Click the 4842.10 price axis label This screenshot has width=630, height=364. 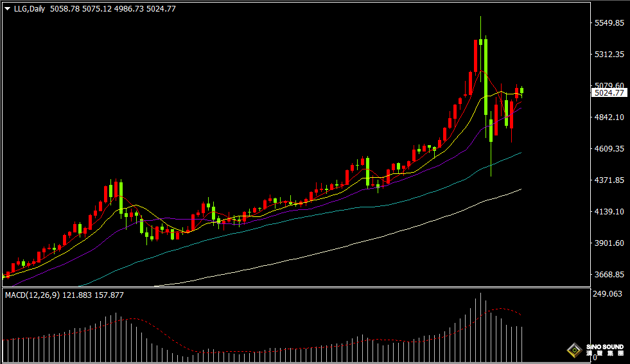click(609, 117)
